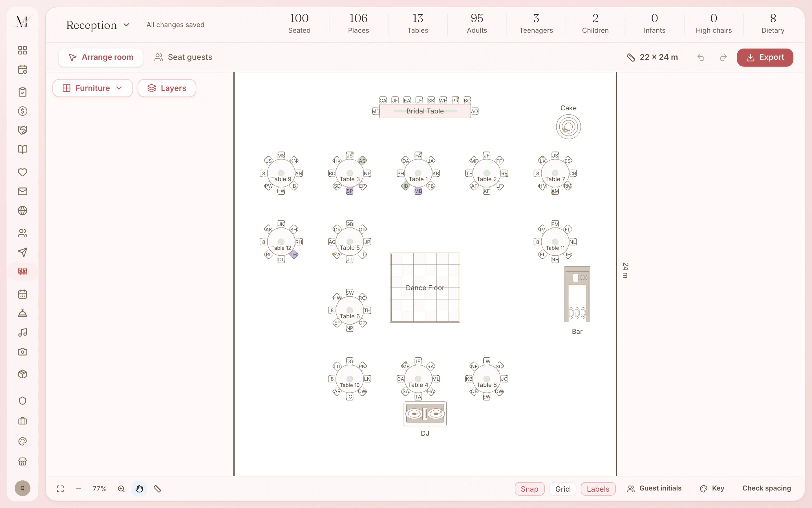Expand the Furniture dropdown
The height and width of the screenshot is (508, 812).
92,88
